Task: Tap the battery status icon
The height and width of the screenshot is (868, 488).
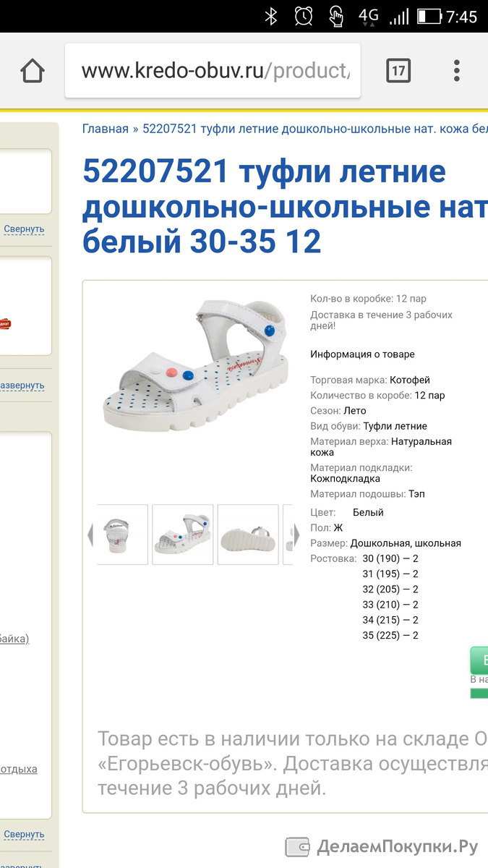Action: [x=429, y=16]
